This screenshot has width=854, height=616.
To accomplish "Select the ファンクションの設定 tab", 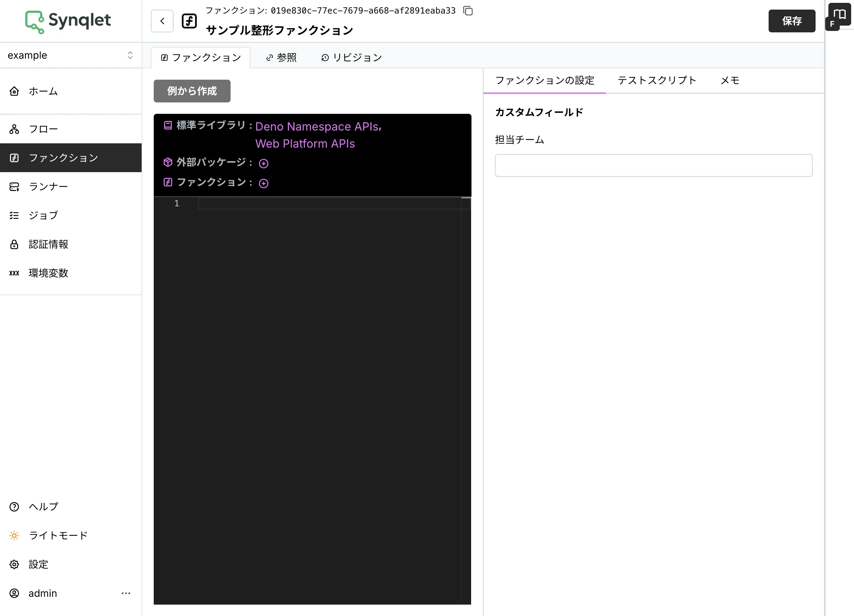I will [x=544, y=80].
